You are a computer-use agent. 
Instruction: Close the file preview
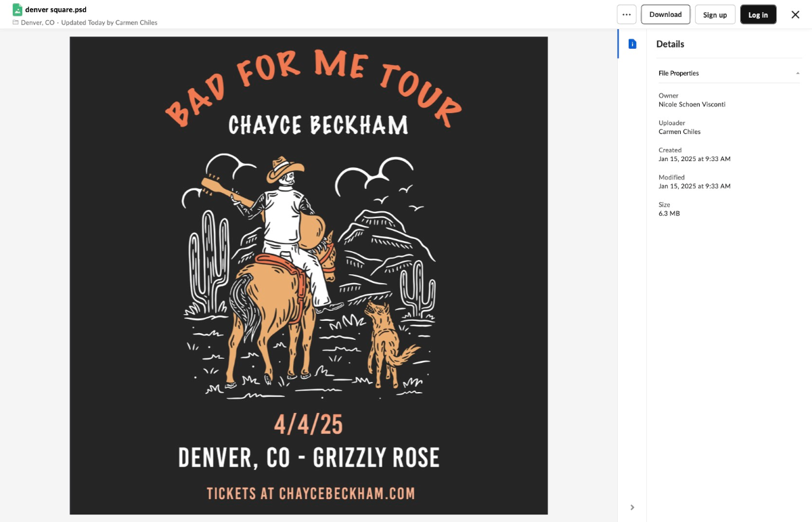pos(796,14)
